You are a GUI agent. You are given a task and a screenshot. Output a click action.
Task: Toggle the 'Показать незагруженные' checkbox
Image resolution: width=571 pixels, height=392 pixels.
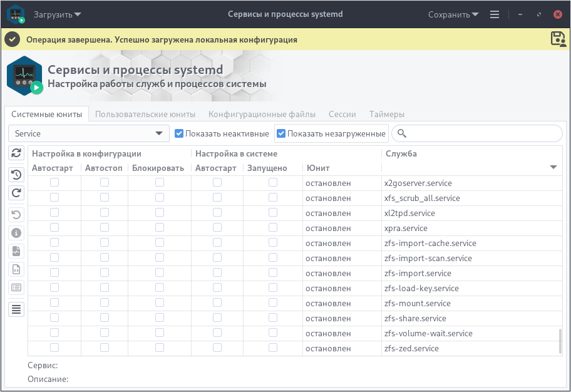(281, 133)
